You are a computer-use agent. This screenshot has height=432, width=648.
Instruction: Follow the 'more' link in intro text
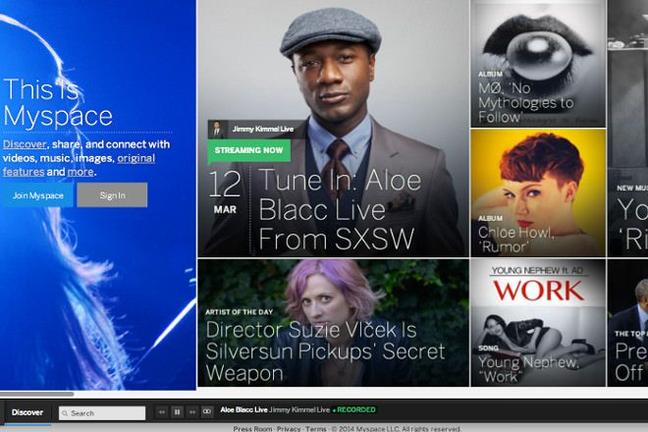[81, 172]
